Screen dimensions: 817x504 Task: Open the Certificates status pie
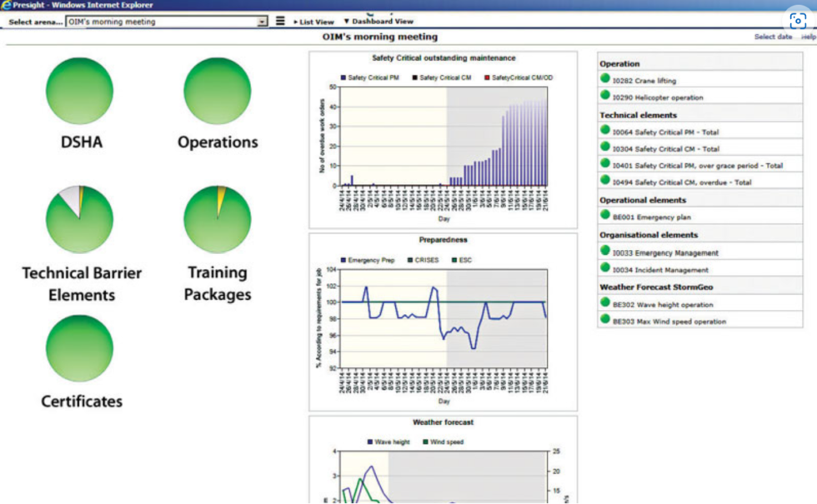79,347
